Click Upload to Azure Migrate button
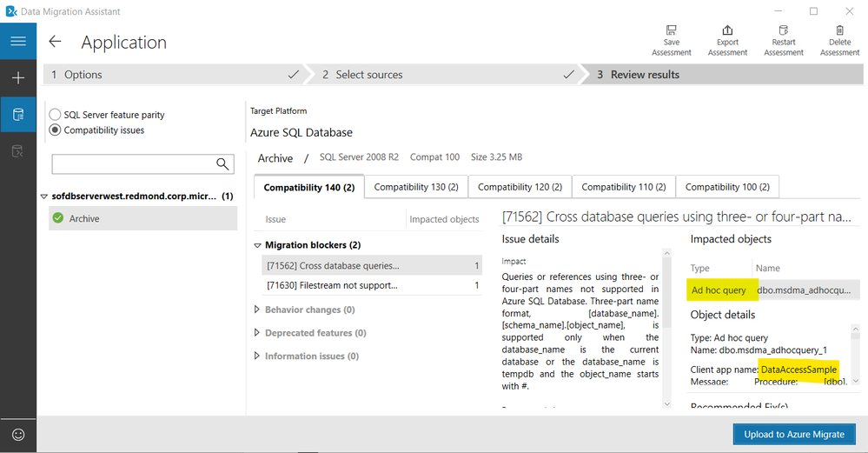The height and width of the screenshot is (453, 868). click(794, 434)
